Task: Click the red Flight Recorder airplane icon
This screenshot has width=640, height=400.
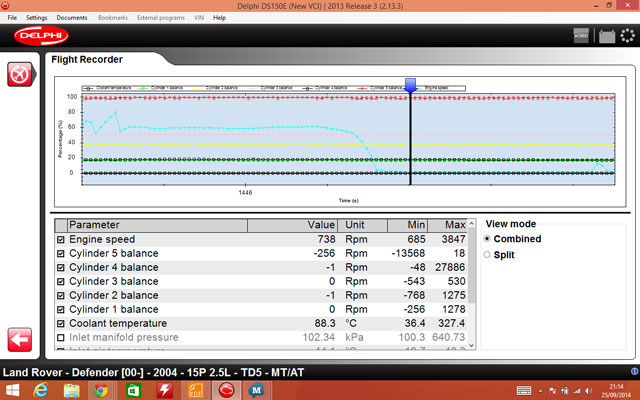Action: (20, 74)
